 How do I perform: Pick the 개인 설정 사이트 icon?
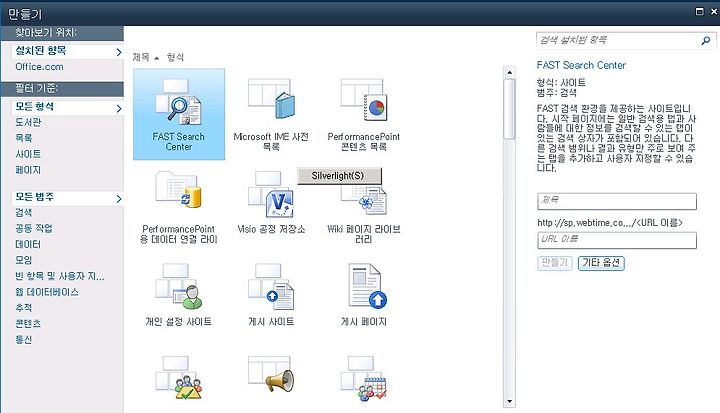[x=179, y=286]
